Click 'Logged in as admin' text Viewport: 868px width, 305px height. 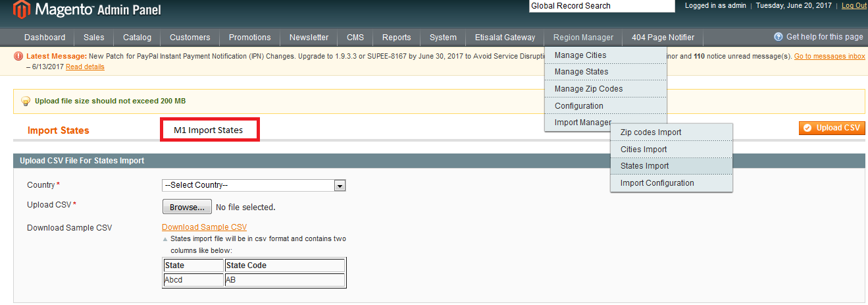[715, 6]
